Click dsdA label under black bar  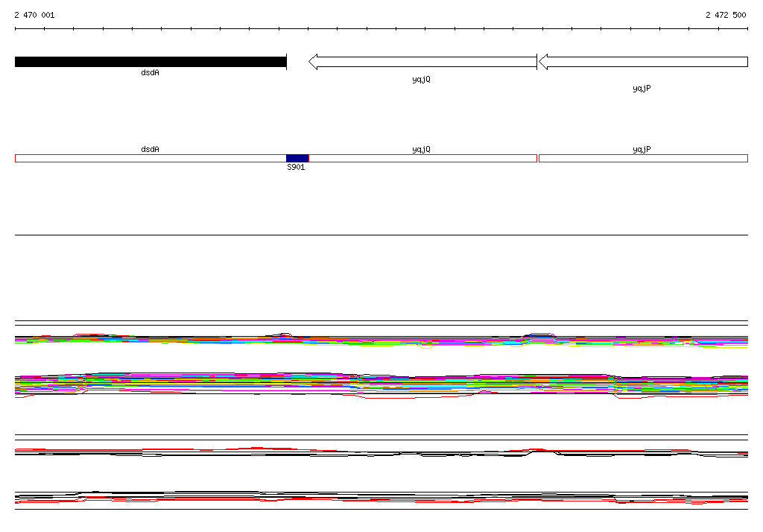[150, 72]
